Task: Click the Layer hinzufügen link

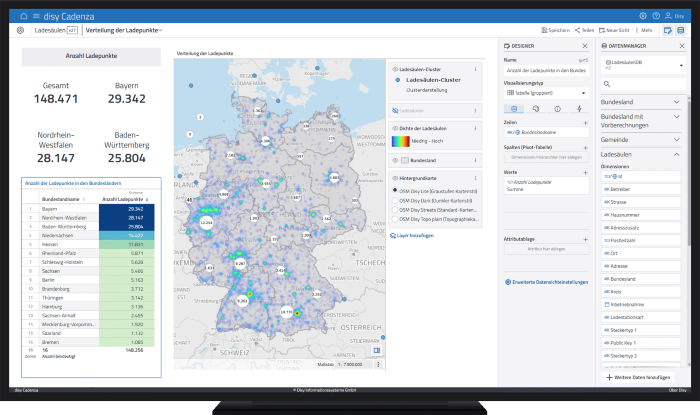Action: point(412,235)
